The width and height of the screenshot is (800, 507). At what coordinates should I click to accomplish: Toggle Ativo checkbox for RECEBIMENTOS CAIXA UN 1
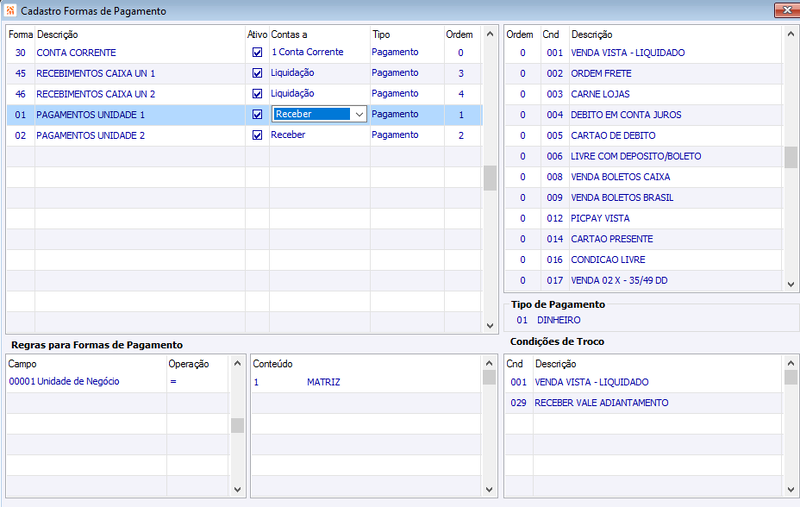click(x=257, y=73)
